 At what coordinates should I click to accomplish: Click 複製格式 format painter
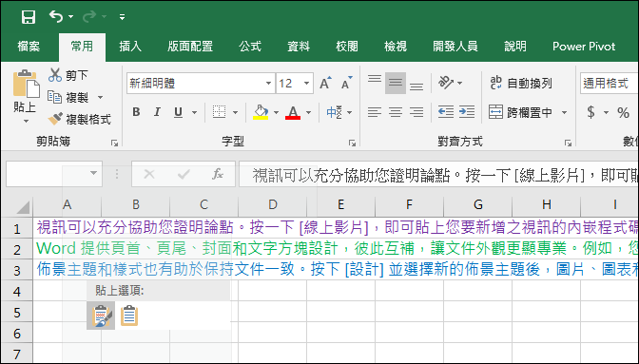point(79,120)
